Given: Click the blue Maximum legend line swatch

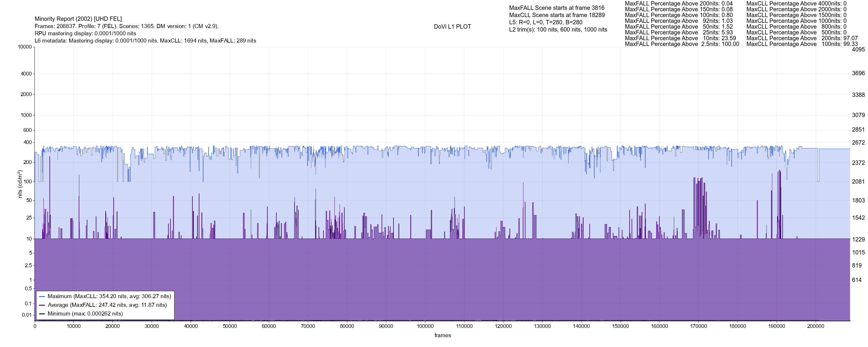Looking at the screenshot, I should tap(42, 297).
